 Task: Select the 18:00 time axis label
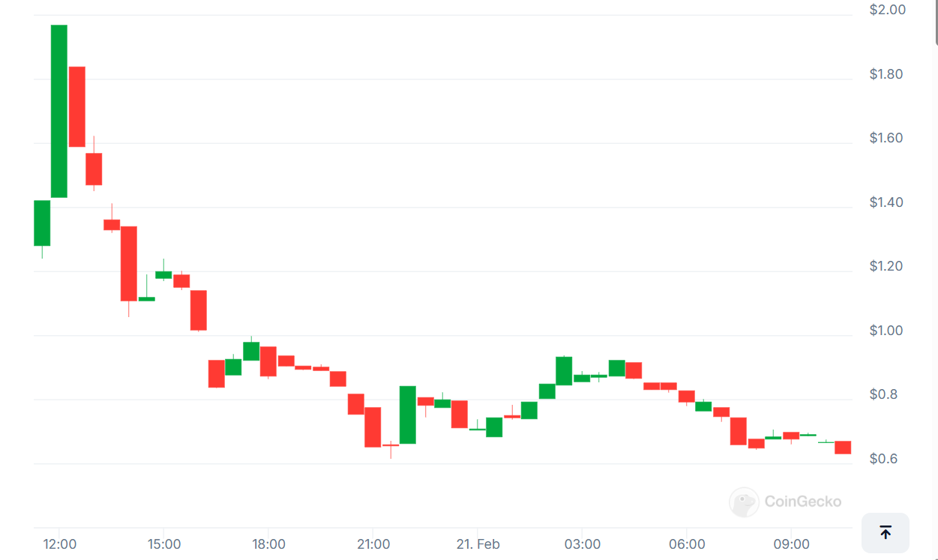[268, 544]
